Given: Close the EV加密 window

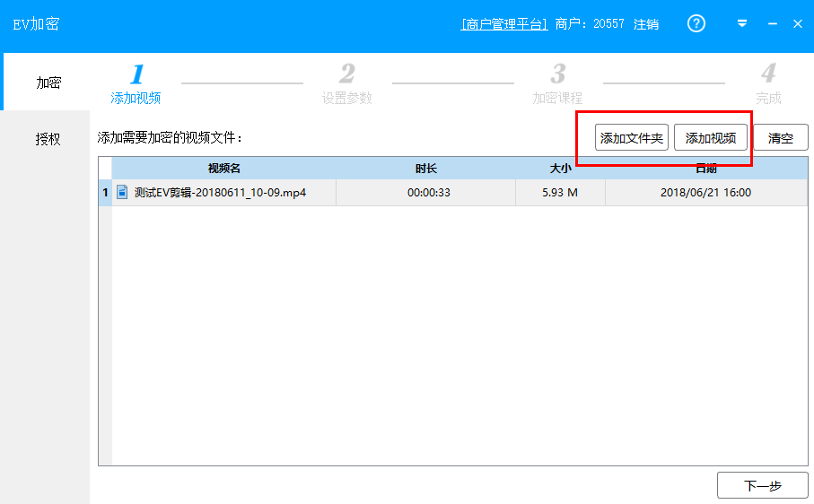Looking at the screenshot, I should click(x=798, y=24).
